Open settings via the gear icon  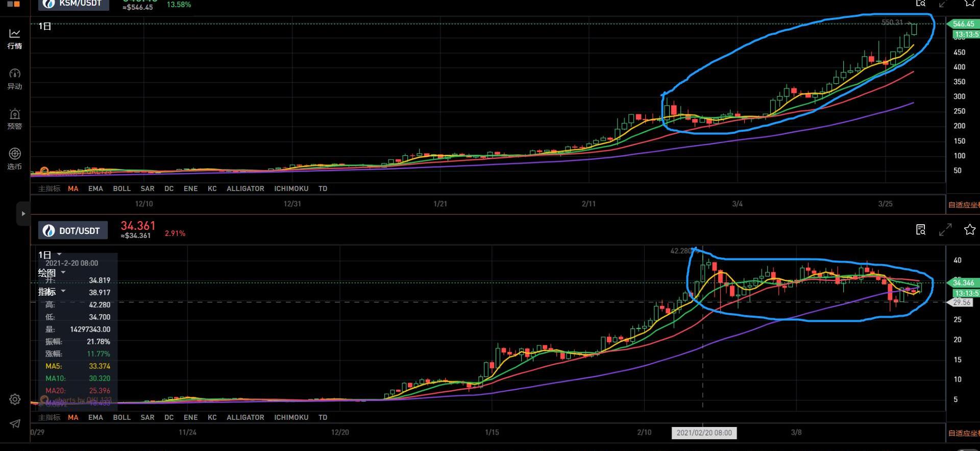click(15, 399)
